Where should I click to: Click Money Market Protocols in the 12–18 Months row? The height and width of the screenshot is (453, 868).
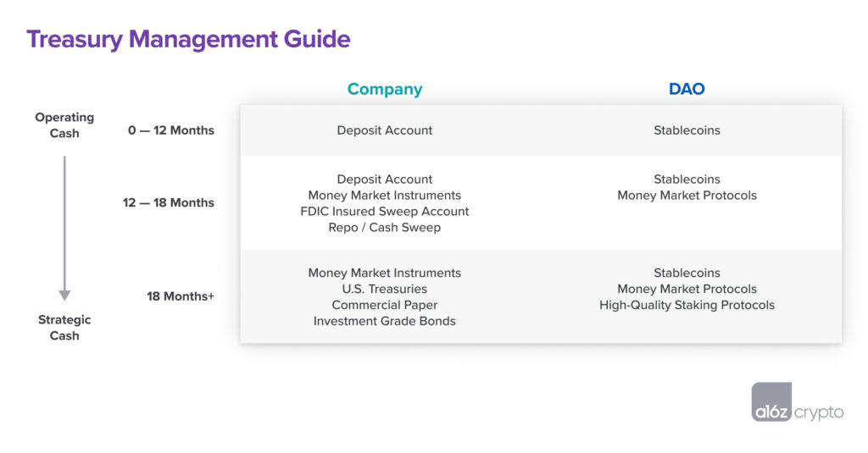tap(687, 196)
